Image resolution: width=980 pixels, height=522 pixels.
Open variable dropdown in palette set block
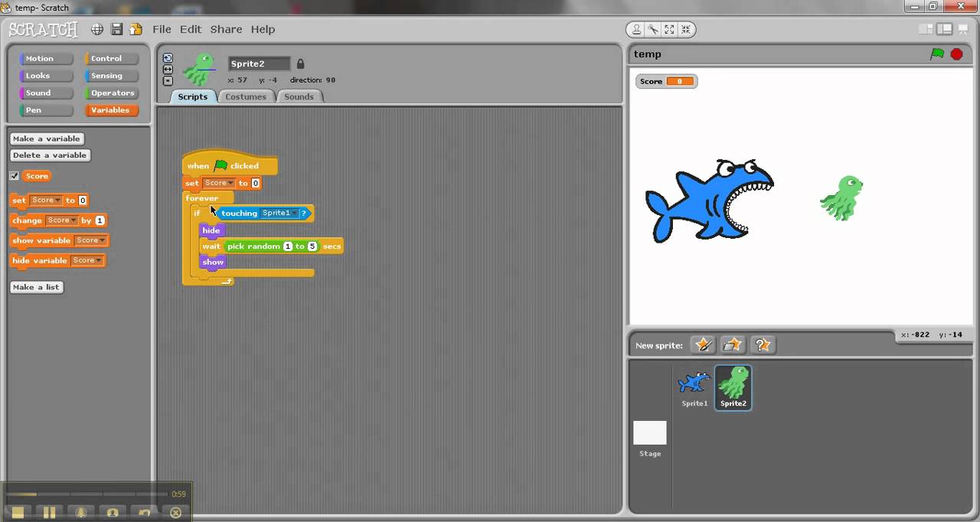(45, 200)
